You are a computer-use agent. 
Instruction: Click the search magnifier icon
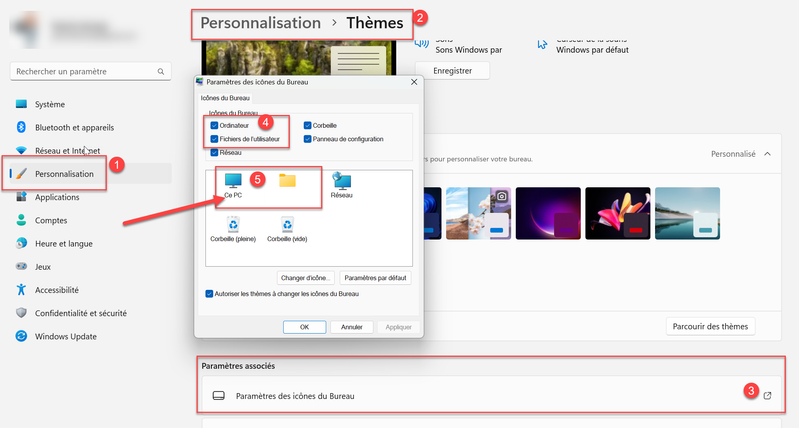tap(161, 71)
